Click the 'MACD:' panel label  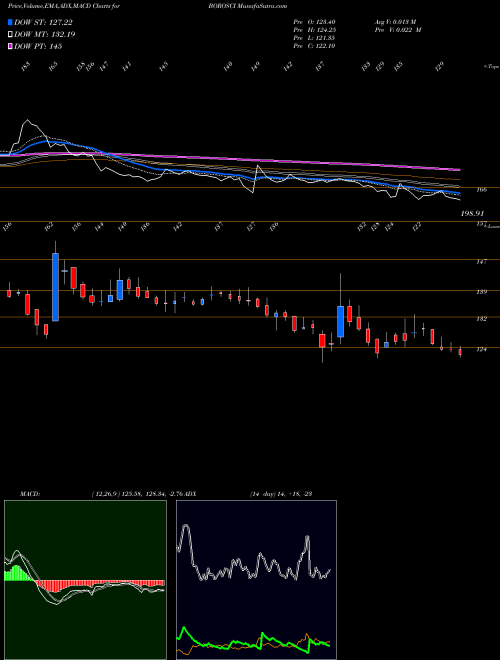point(29,494)
